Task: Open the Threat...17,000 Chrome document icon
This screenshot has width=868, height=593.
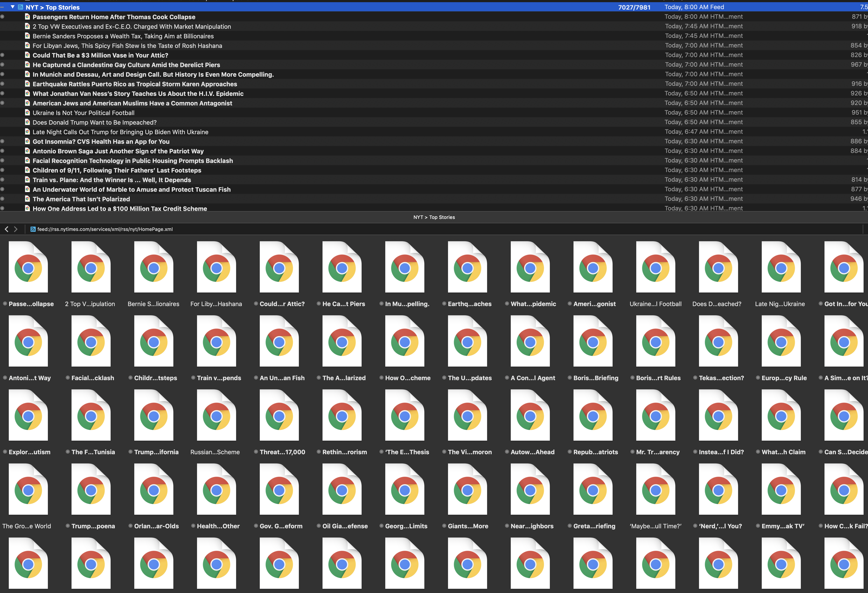Action: [279, 415]
